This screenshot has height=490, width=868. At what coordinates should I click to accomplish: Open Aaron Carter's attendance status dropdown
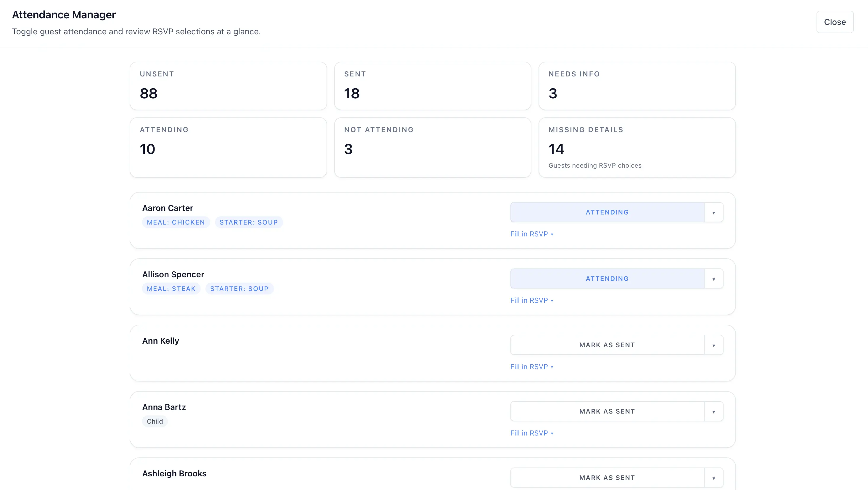point(713,212)
